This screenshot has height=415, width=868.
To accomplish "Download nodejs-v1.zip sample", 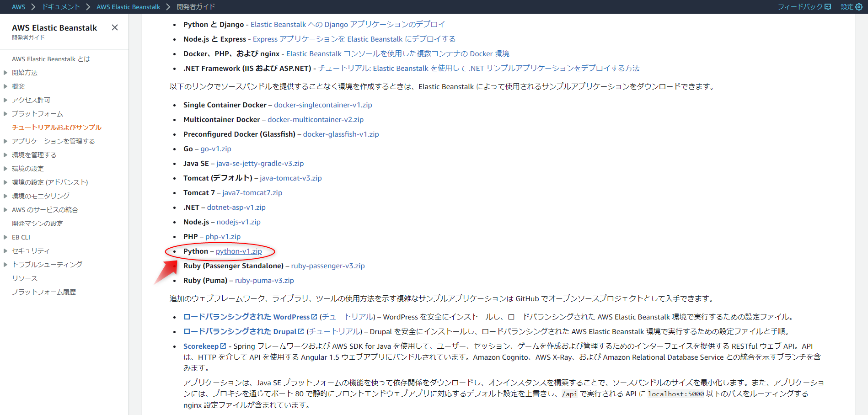I will pyautogui.click(x=238, y=222).
